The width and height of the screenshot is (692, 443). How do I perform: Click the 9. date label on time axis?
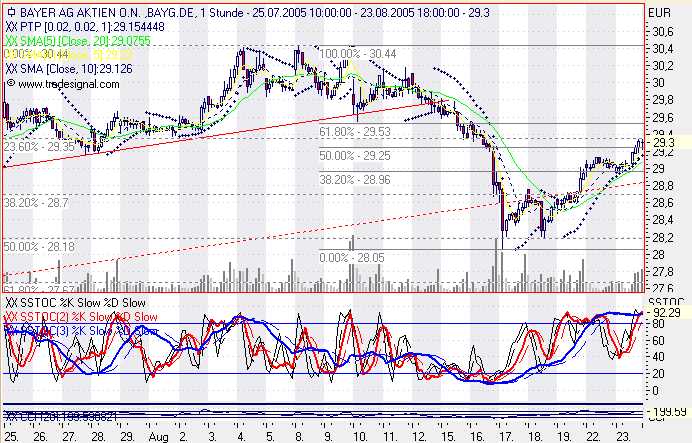[x=328, y=437]
